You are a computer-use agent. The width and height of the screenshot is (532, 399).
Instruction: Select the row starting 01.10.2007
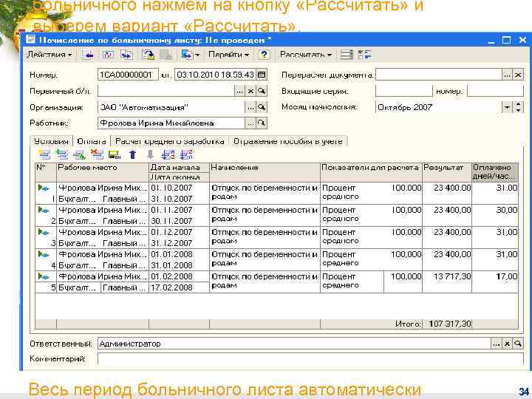276,193
